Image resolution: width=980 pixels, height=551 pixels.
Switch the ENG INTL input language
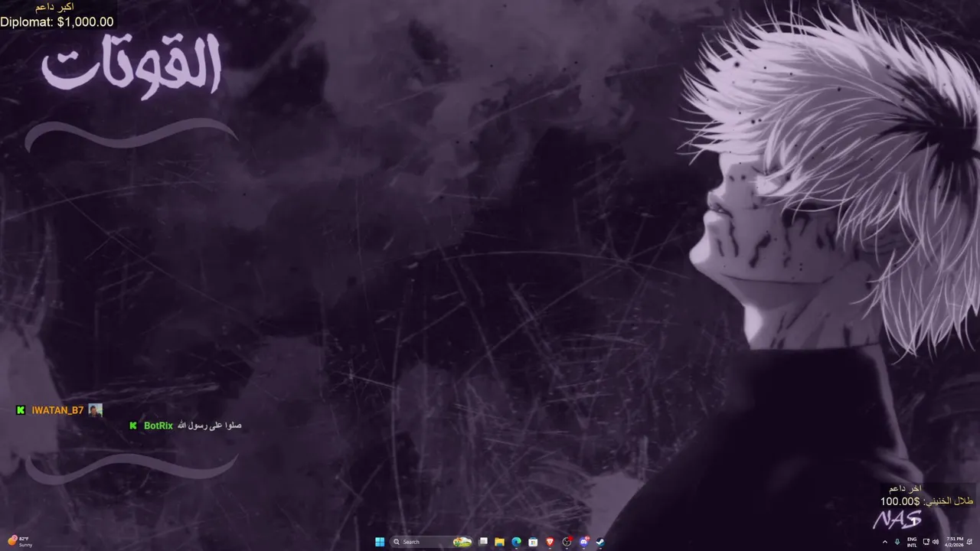pos(912,542)
